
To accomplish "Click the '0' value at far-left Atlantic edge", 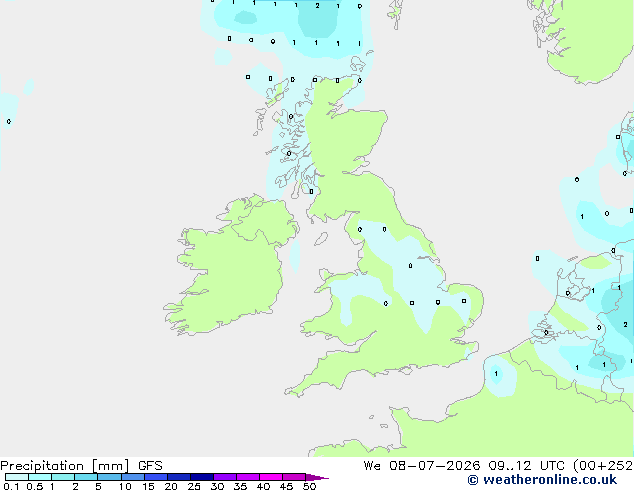I will pos(9,121).
